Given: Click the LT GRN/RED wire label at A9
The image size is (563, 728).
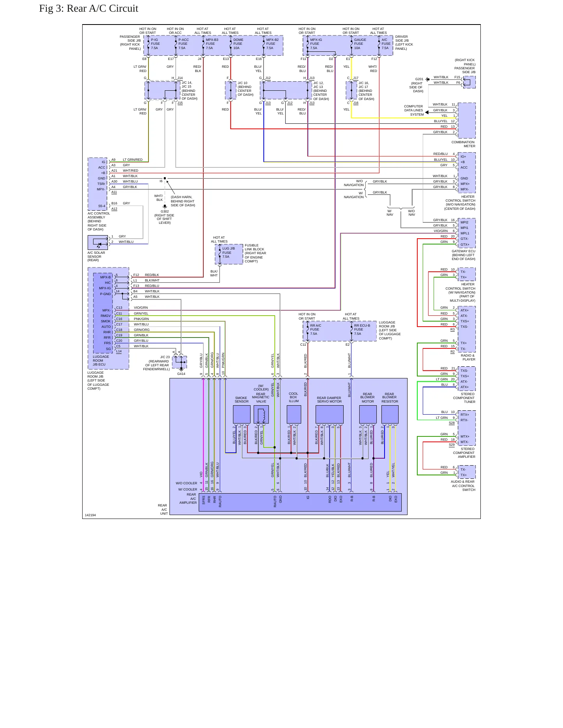Looking at the screenshot, I should click(x=132, y=160).
